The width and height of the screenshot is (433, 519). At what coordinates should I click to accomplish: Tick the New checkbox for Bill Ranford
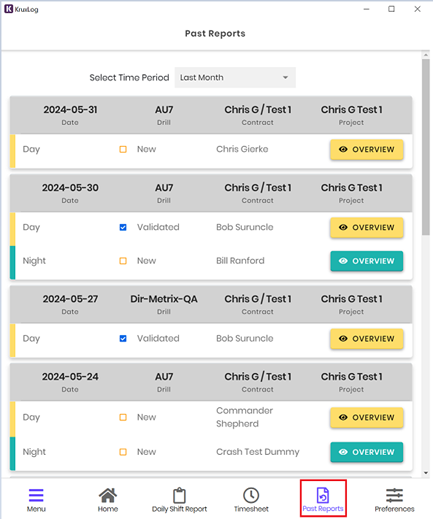click(123, 261)
